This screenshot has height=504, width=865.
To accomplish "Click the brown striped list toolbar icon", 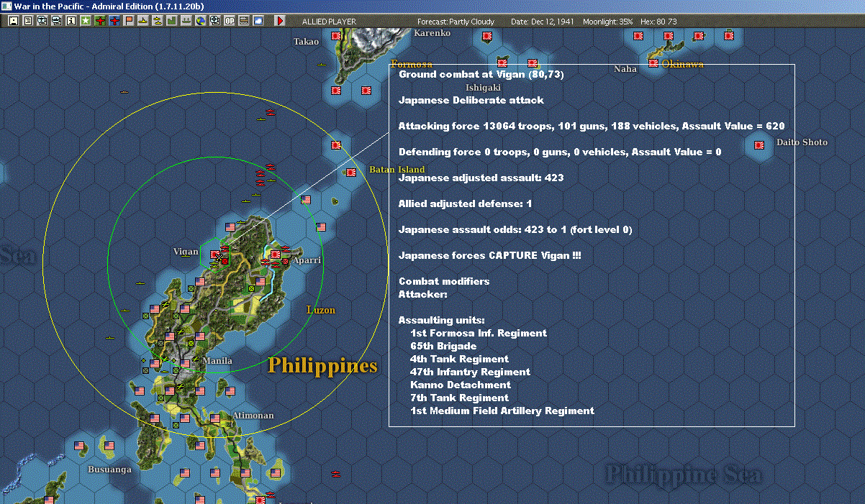I will [244, 21].
